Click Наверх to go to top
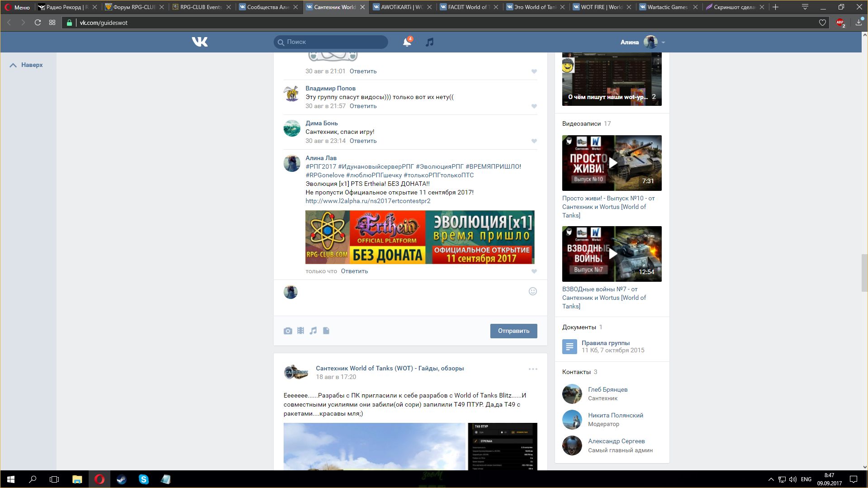 click(x=26, y=65)
